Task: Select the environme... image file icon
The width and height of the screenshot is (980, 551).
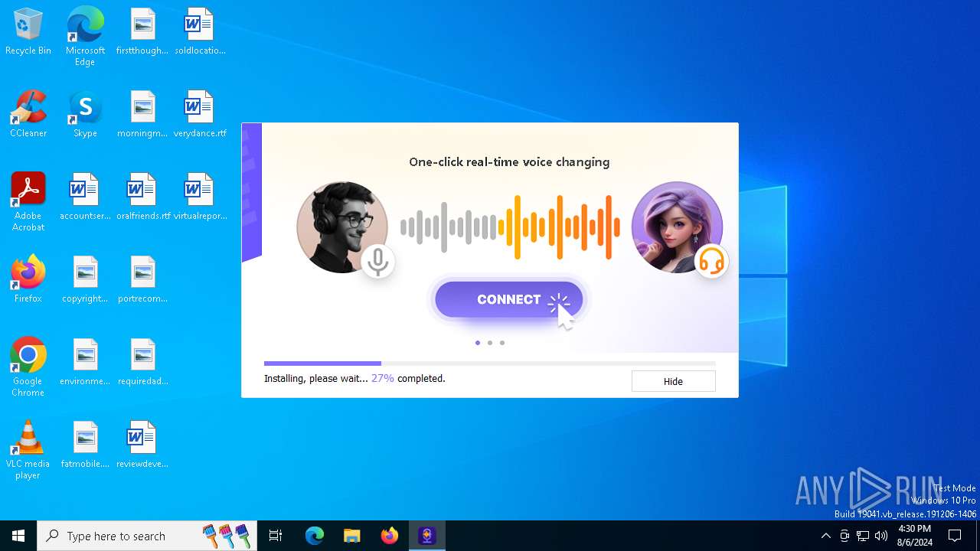Action: coord(85,362)
